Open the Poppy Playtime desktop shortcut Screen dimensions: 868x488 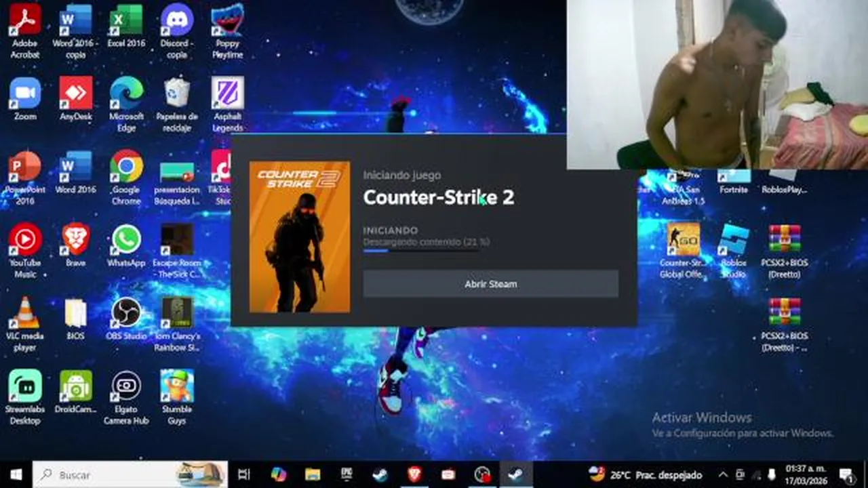(227, 31)
